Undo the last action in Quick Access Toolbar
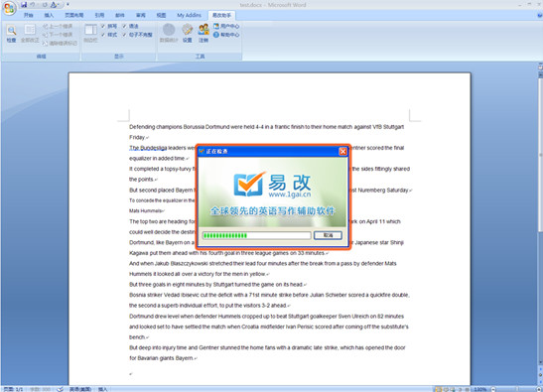 [x=33, y=5]
